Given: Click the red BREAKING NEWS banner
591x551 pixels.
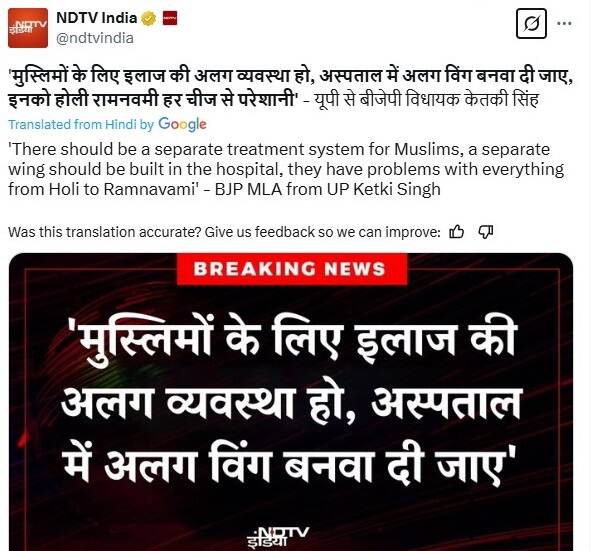Looking at the screenshot, I should pos(292,269).
